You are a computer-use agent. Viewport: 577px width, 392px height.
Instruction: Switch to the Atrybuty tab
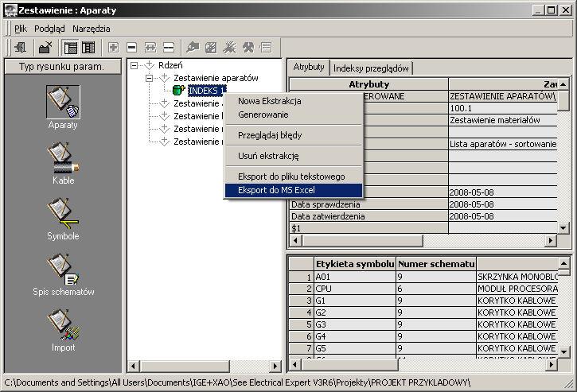coord(308,67)
